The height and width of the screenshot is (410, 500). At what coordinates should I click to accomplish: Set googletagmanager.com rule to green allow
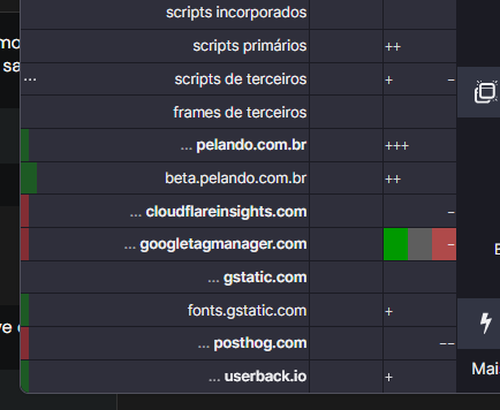(x=396, y=244)
